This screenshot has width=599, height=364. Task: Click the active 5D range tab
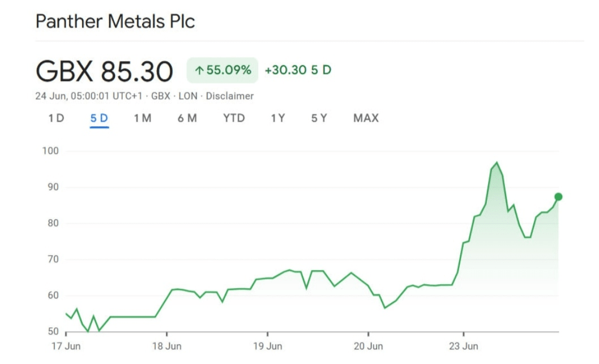[99, 118]
